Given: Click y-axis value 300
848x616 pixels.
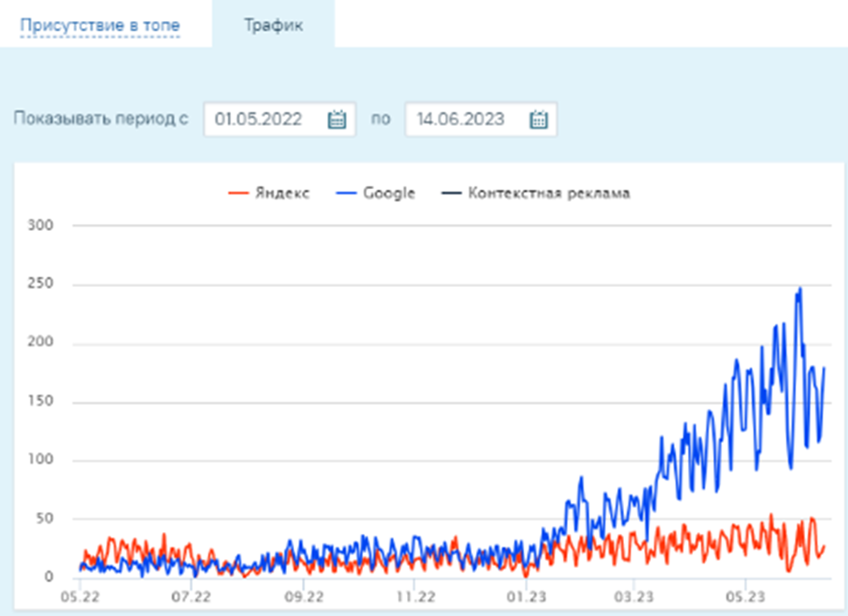Looking at the screenshot, I should (40, 225).
